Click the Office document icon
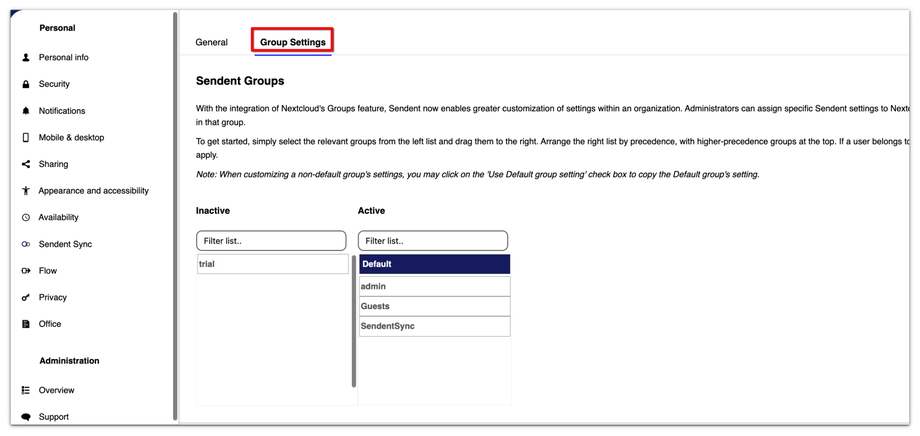Image resolution: width=920 pixels, height=436 pixels. pos(26,324)
